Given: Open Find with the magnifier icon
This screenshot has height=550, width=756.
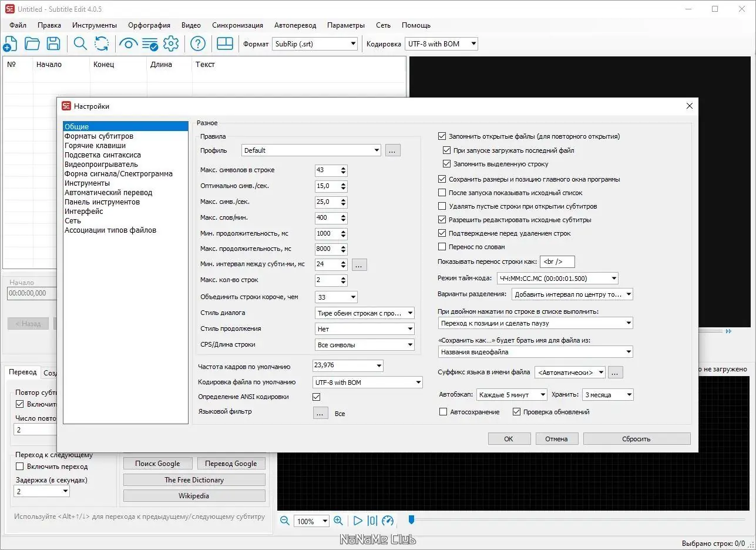Looking at the screenshot, I should [80, 44].
